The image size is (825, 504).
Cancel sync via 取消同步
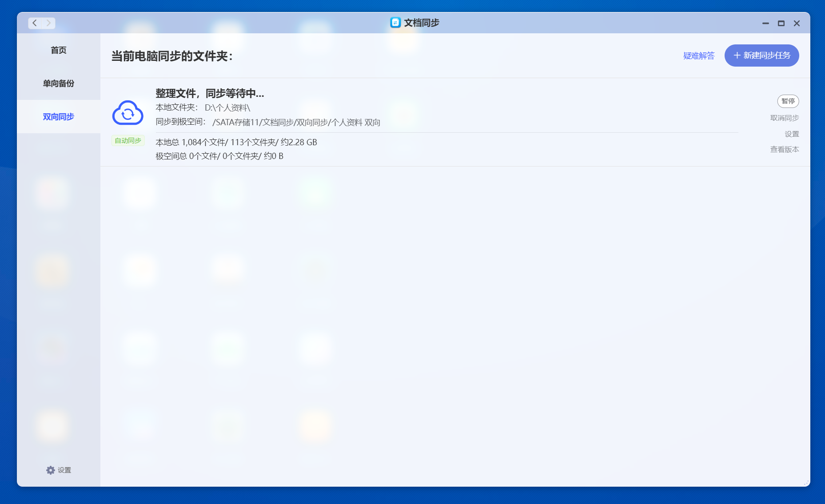(784, 118)
